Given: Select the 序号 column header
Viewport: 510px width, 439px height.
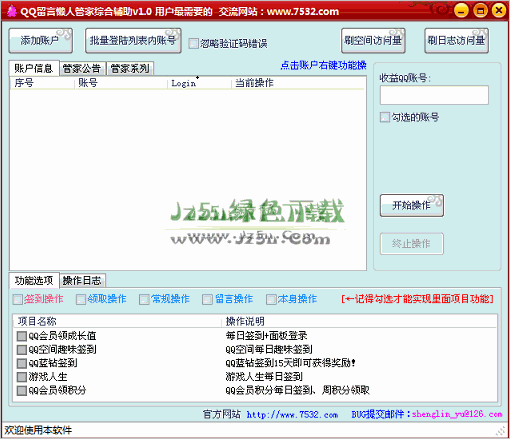Looking at the screenshot, I should point(42,83).
